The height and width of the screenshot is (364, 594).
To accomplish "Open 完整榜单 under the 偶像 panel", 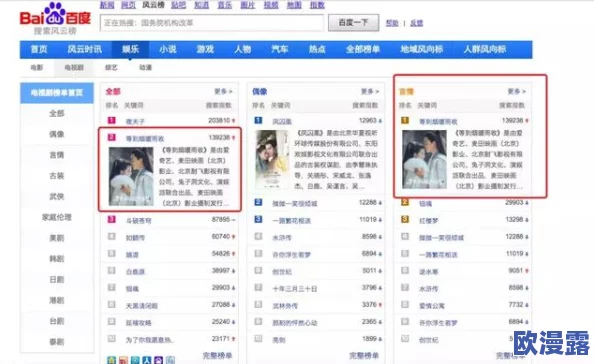I will (364, 355).
